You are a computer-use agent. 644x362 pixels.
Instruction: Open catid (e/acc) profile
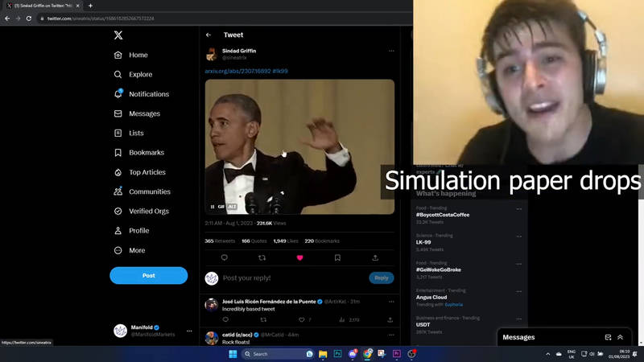(x=237, y=335)
